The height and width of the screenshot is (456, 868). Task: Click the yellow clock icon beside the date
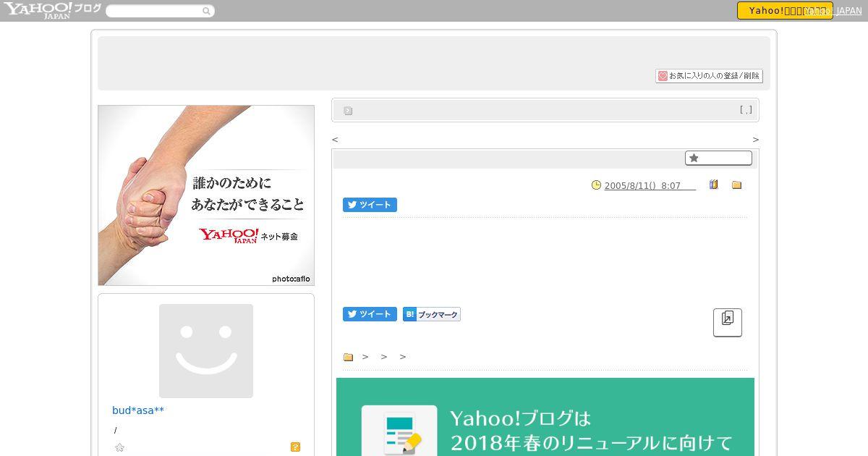(596, 185)
